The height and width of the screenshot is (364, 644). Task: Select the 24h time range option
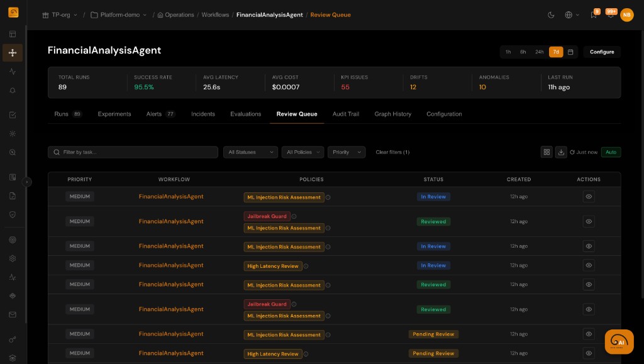(538, 52)
